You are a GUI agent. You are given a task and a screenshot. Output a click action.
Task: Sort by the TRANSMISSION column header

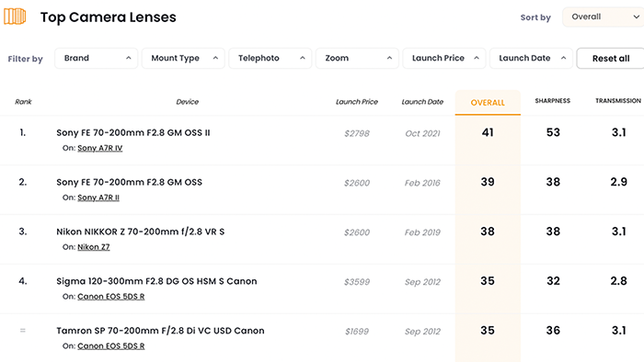click(x=618, y=101)
